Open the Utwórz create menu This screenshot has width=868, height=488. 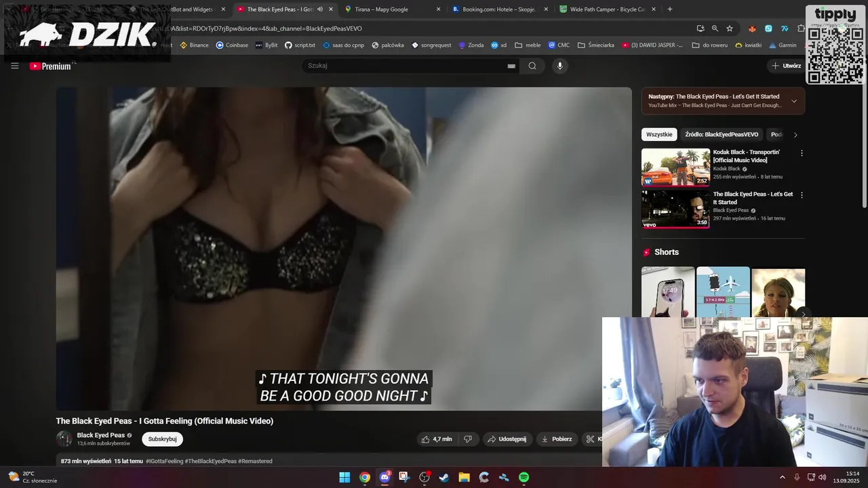786,66
